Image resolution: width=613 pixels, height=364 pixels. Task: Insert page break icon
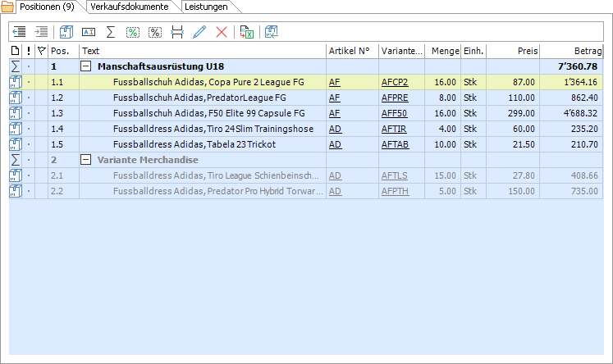click(x=177, y=32)
